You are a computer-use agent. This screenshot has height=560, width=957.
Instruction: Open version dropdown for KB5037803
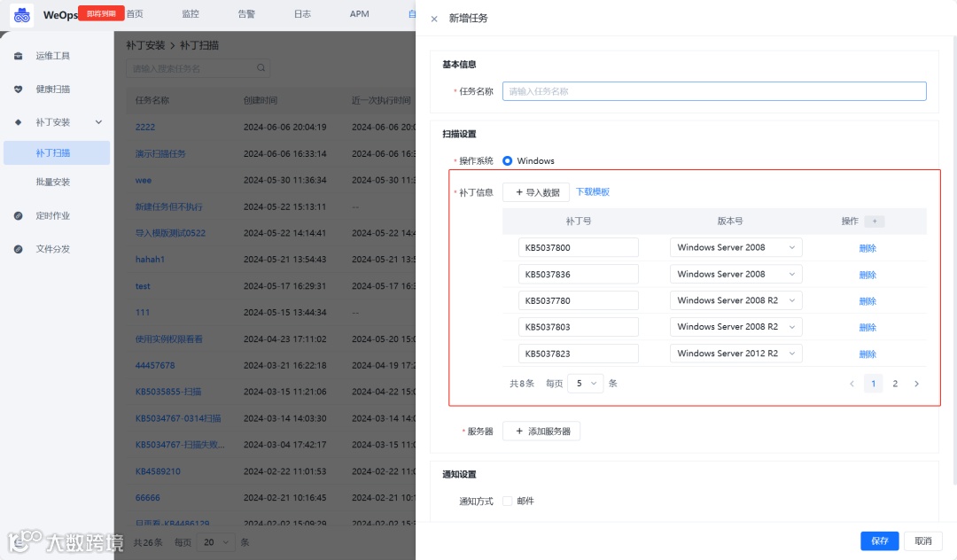(736, 327)
